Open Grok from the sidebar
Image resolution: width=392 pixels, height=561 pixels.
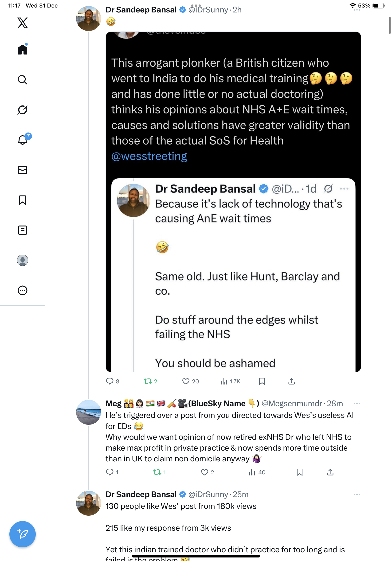click(23, 110)
